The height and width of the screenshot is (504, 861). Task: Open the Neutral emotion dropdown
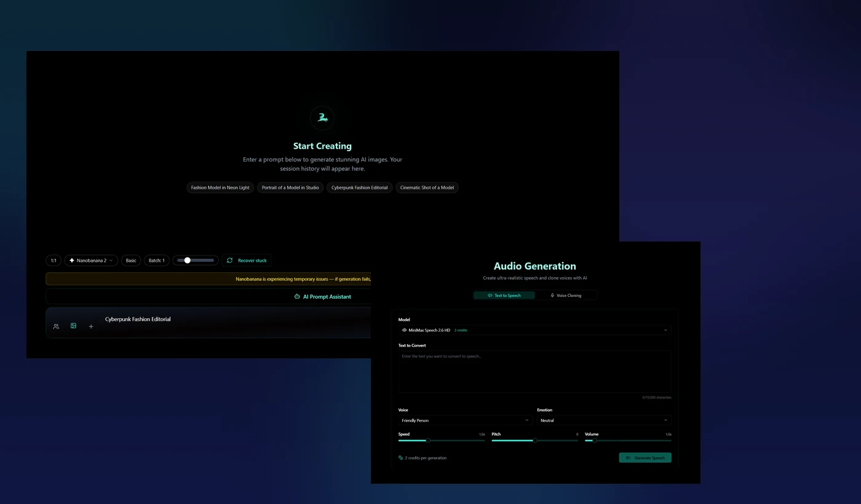(x=604, y=420)
